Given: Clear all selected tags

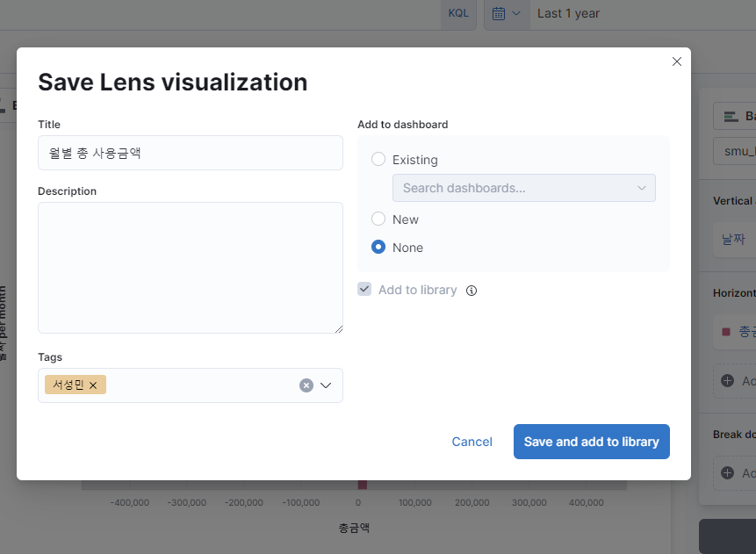Looking at the screenshot, I should (306, 385).
